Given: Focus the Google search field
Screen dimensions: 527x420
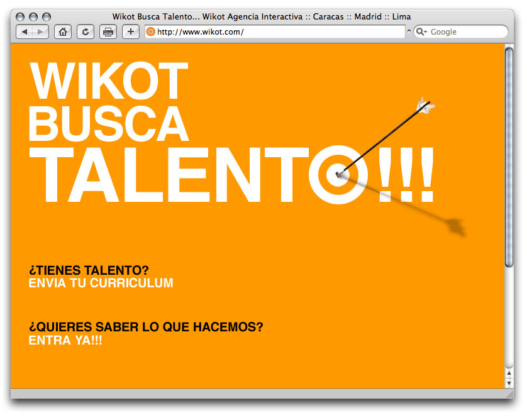Looking at the screenshot, I should click(x=461, y=31).
